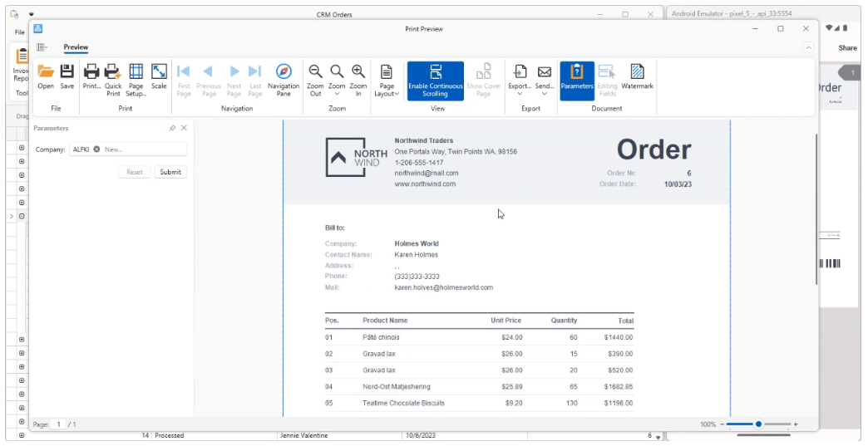Screen dimensions: 868x446
Task: Collapse the ribbon with the chevron
Action: pos(808,47)
